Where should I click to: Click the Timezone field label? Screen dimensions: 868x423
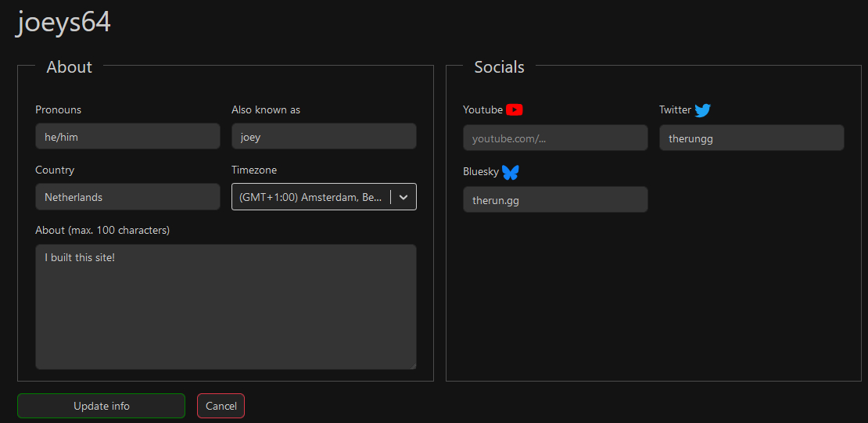pyautogui.click(x=254, y=170)
